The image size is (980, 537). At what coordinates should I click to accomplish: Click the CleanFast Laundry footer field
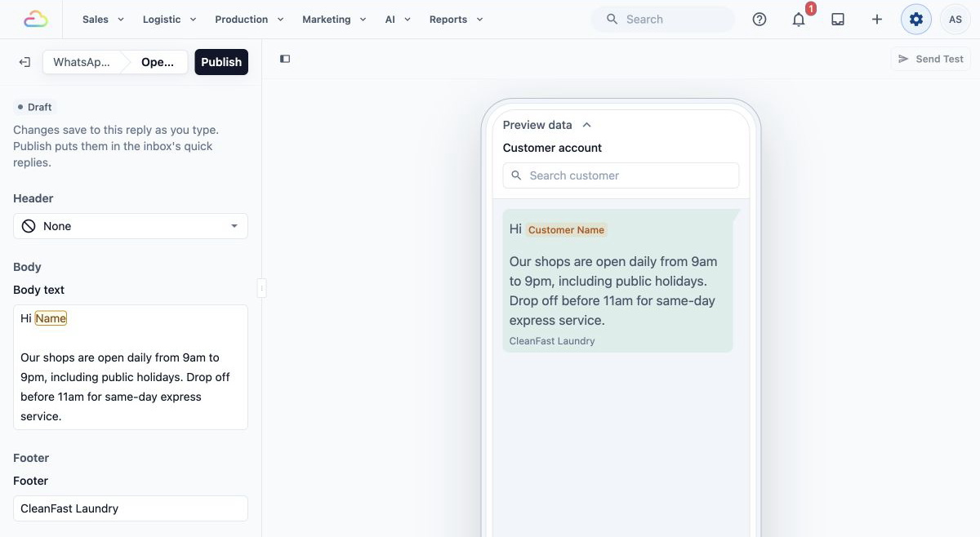point(131,508)
